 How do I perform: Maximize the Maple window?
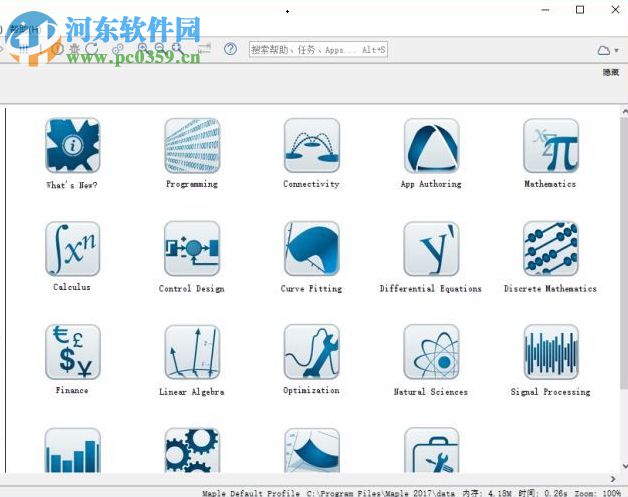(x=580, y=10)
